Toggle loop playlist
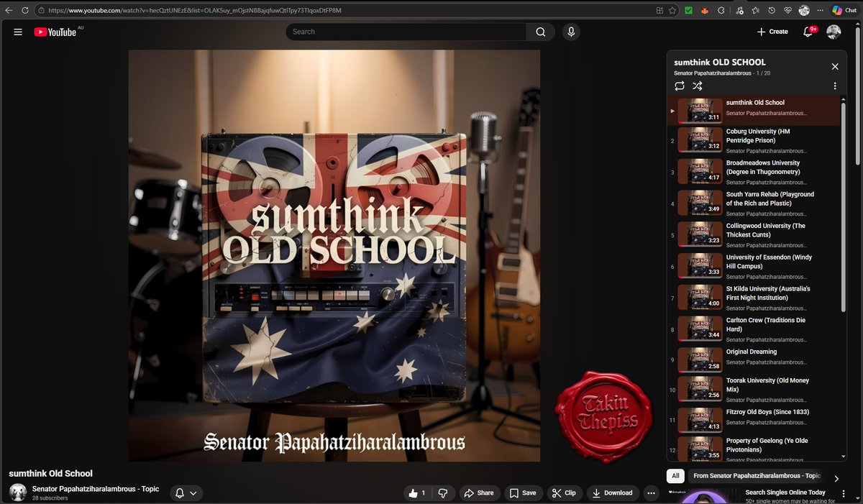The image size is (863, 504). (x=680, y=86)
